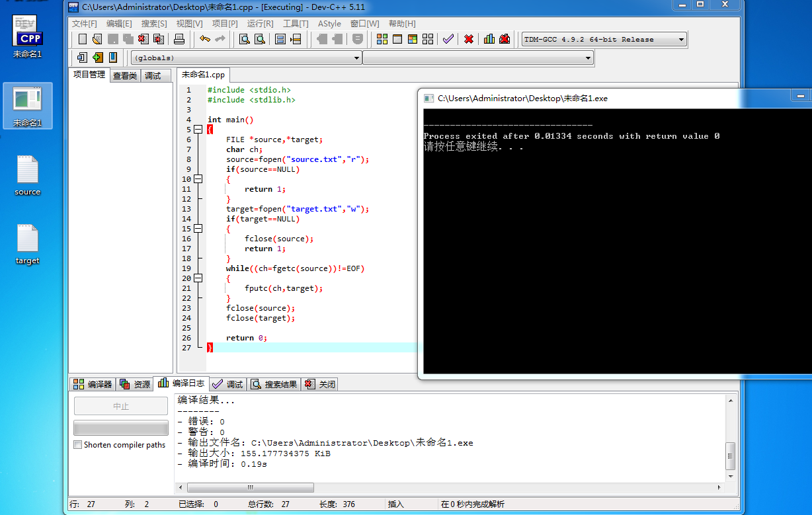This screenshot has height=515, width=812.
Task: Click the 总行数 entry in status bar
Action: (268, 504)
